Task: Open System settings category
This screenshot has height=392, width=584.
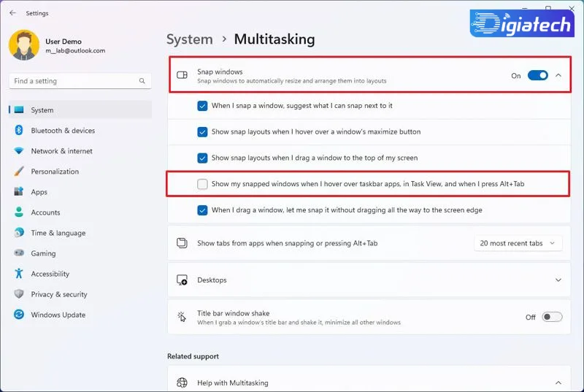Action: pyautogui.click(x=80, y=109)
